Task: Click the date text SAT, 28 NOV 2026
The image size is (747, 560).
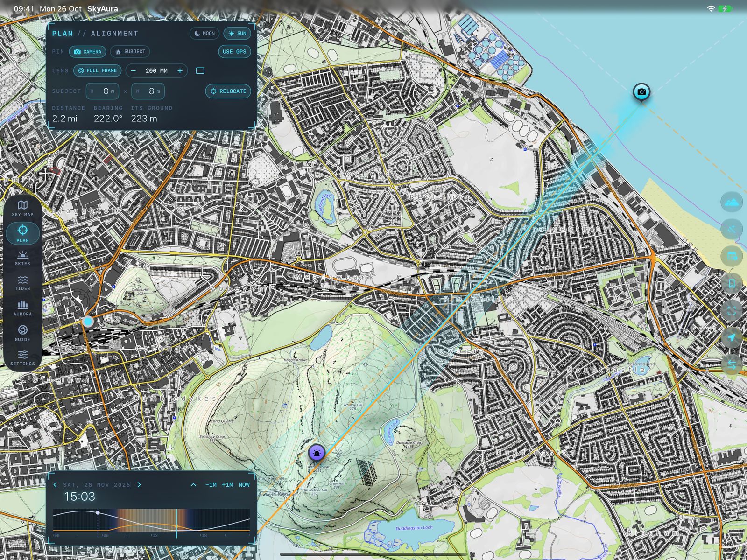Action: click(97, 485)
